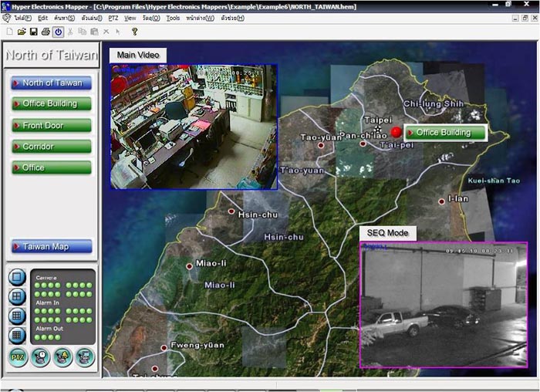
Task: Click the copy icon in the toolbar
Action: [x=82, y=32]
